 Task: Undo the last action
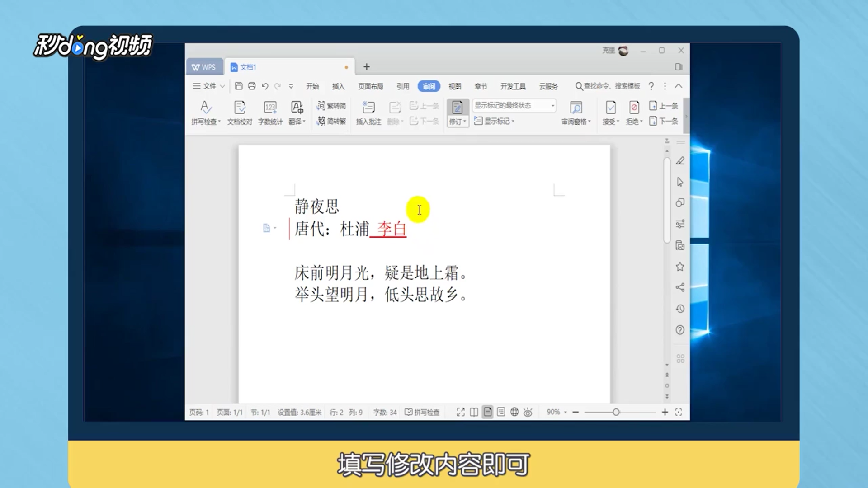(265, 86)
